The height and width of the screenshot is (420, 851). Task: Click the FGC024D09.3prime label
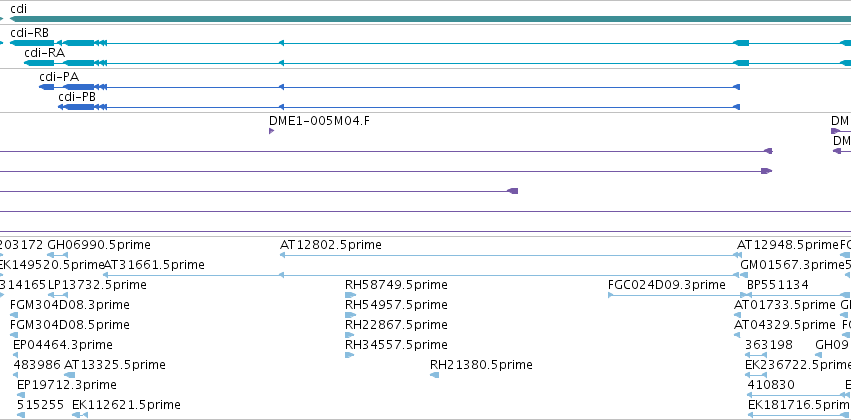pos(666,285)
